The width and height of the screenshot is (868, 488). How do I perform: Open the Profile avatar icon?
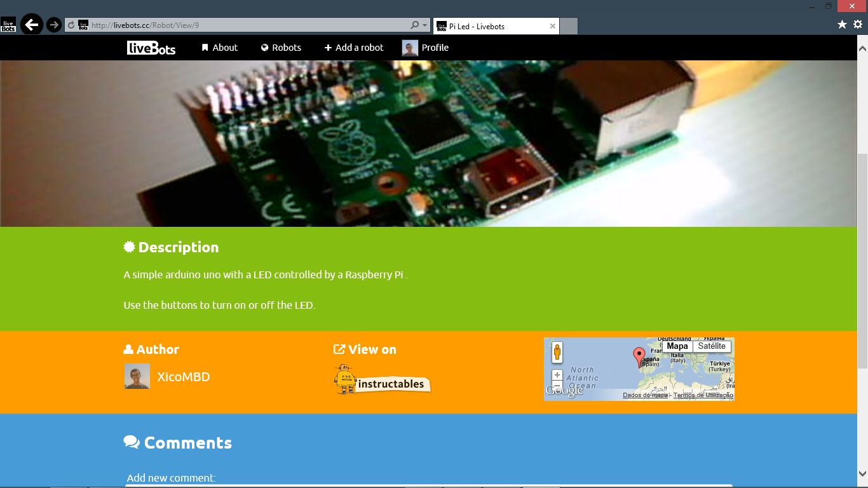pos(409,47)
